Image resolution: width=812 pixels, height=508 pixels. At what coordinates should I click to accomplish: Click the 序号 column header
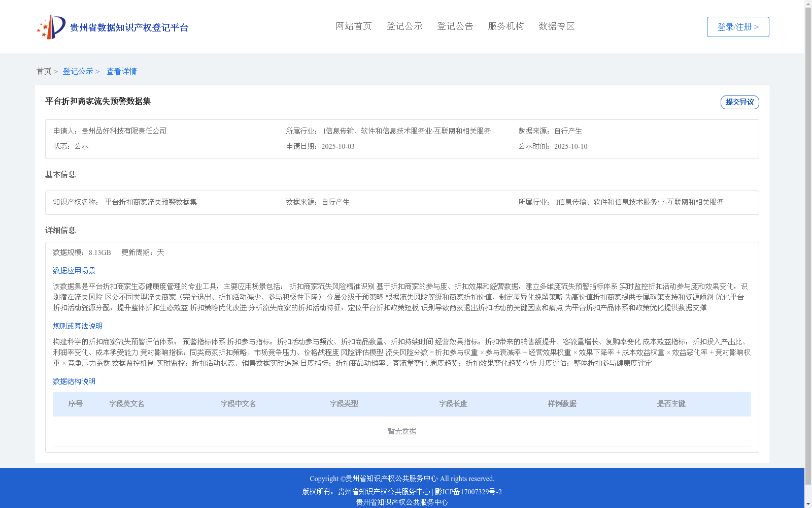pos(76,404)
